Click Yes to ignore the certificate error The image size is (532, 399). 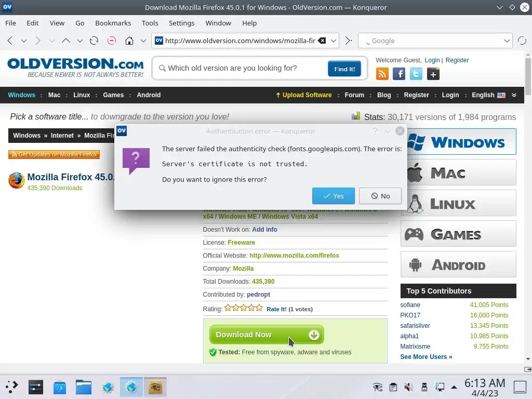tap(333, 196)
